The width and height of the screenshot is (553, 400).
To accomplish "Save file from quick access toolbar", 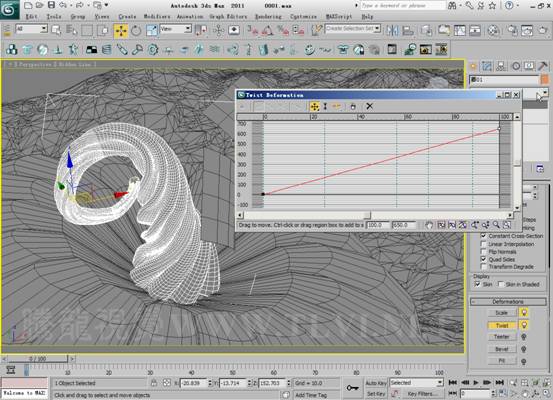I will click(51, 5).
